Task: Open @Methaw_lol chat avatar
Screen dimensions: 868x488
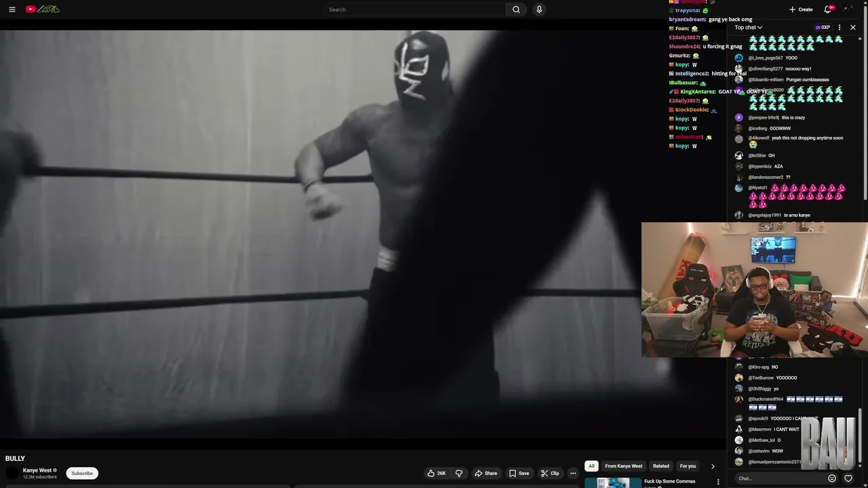Action: click(738, 440)
